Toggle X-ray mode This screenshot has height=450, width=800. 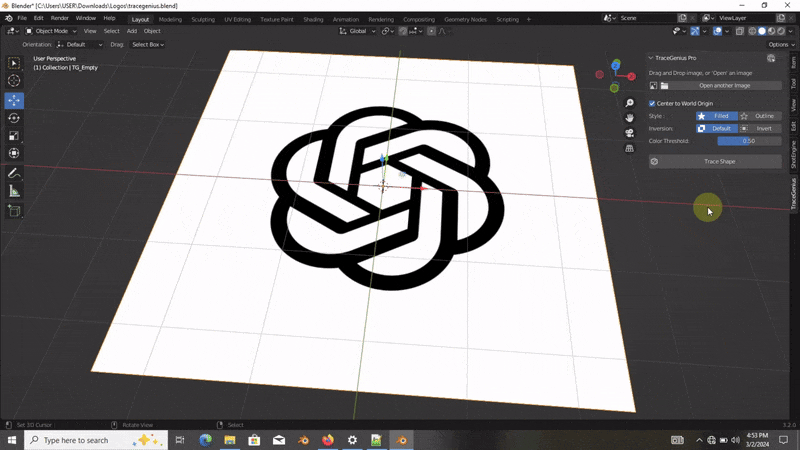(x=739, y=31)
